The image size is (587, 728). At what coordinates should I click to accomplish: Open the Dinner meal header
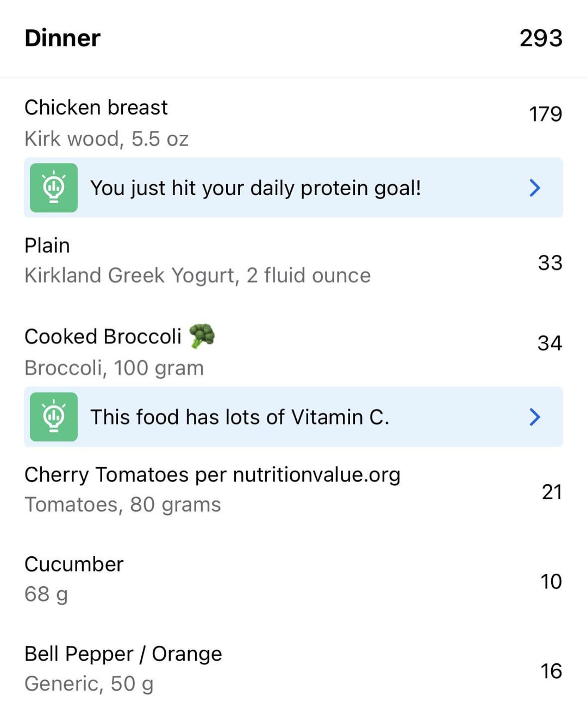click(x=293, y=39)
